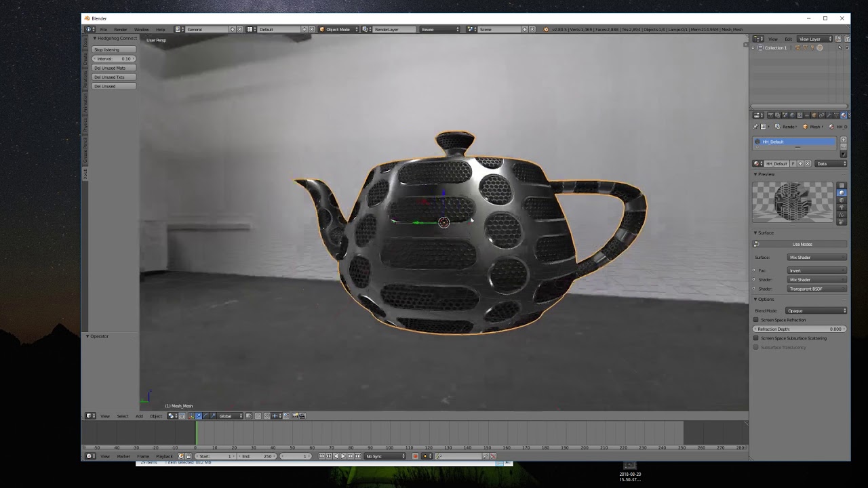Image resolution: width=868 pixels, height=488 pixels.
Task: Play the animation in reverse
Action: coord(336,456)
